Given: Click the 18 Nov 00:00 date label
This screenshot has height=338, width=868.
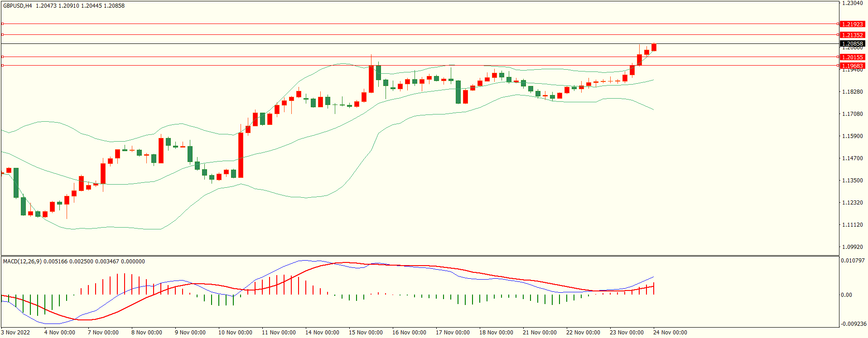Looking at the screenshot, I should tap(496, 333).
